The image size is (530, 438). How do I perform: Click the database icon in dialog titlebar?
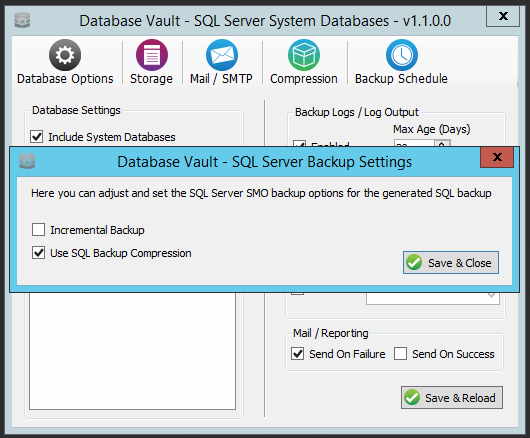click(27, 161)
